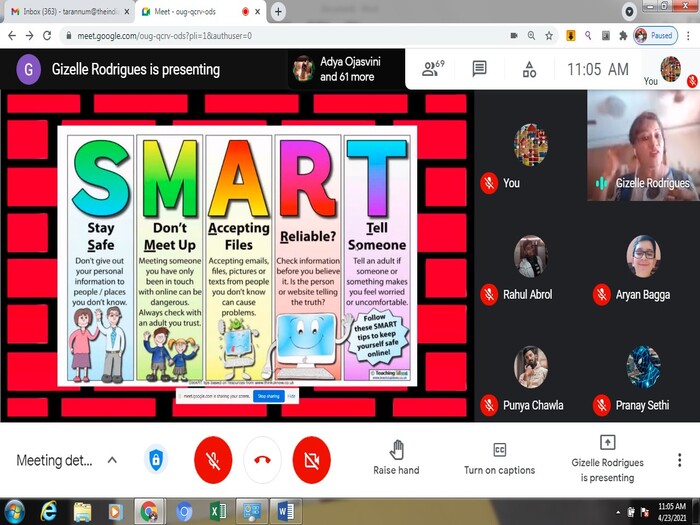
Task: Open the Windows Start button
Action: point(14,511)
